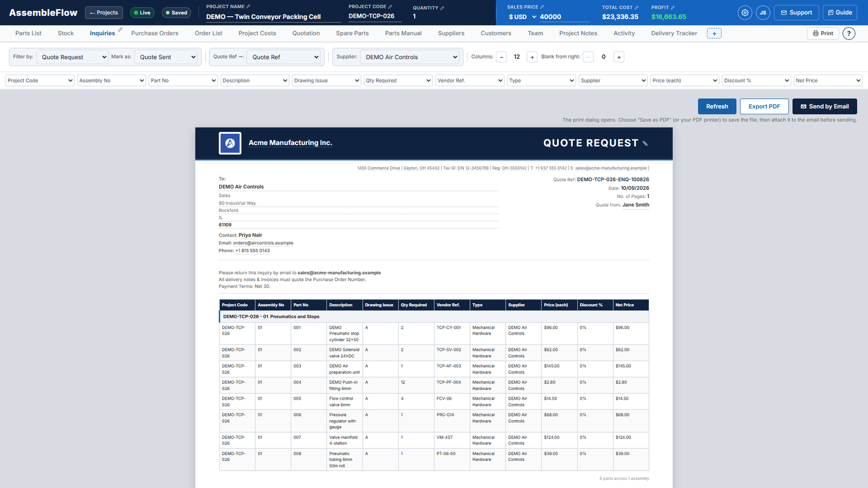Screen dimensions: 868x488
Task: Open the help question mark icon
Action: [849, 34]
